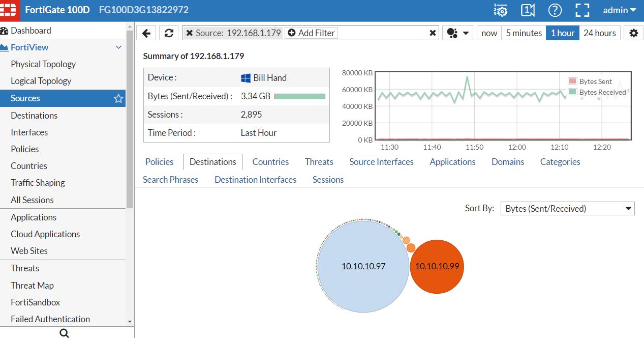The height and width of the screenshot is (338, 644).
Task: Open Web Sites in the sidebar
Action: [x=29, y=251]
